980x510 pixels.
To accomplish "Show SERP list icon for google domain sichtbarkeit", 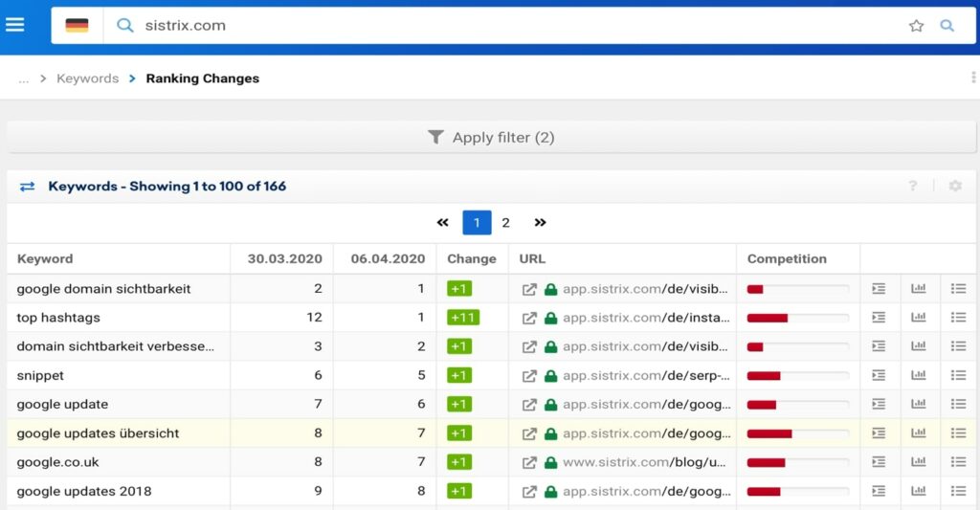I will click(x=879, y=289).
